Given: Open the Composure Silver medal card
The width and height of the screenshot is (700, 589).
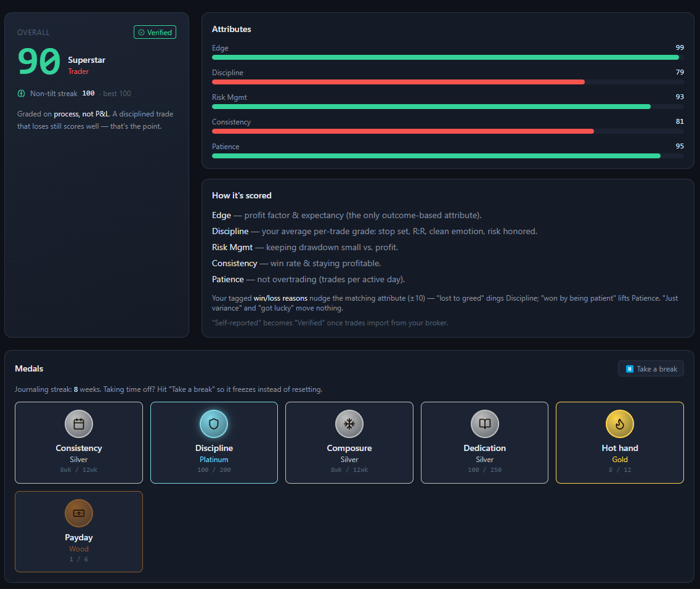Looking at the screenshot, I should 349,442.
